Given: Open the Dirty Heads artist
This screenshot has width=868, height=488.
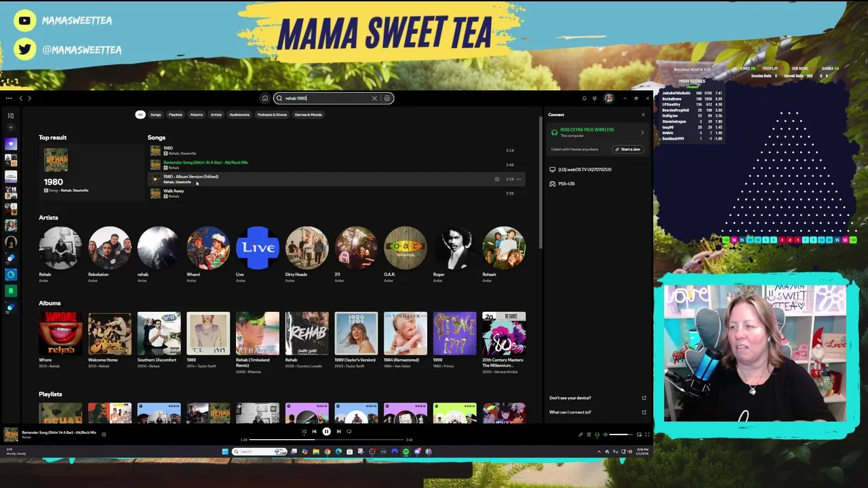Looking at the screenshot, I should [x=307, y=247].
